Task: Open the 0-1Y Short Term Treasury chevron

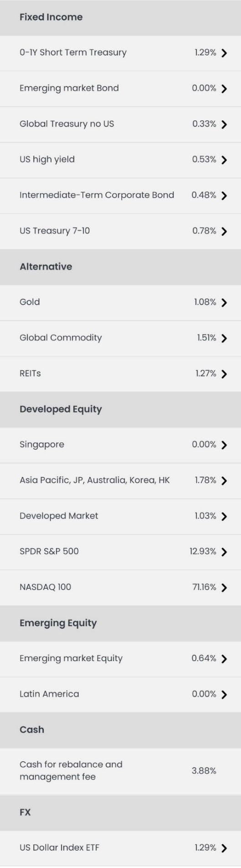Action: coord(224,53)
